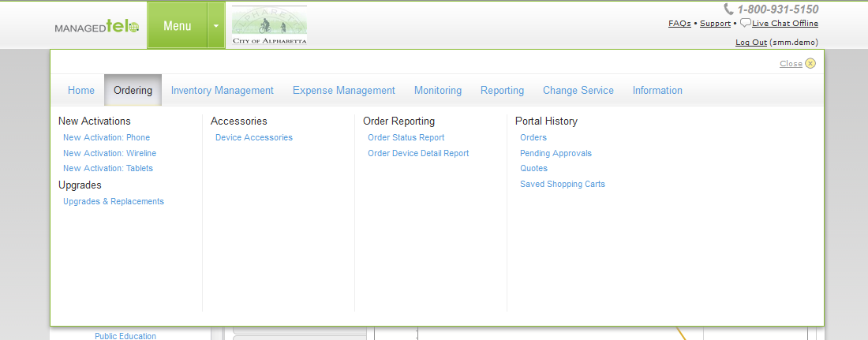
Task: Start New Activation: Phone
Action: 107,138
